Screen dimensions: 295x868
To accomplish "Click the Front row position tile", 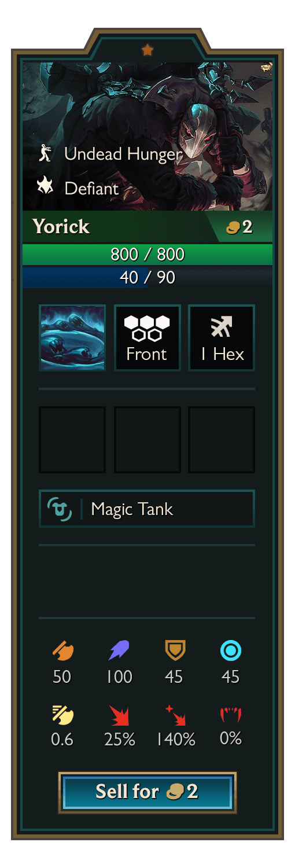I will tap(147, 338).
